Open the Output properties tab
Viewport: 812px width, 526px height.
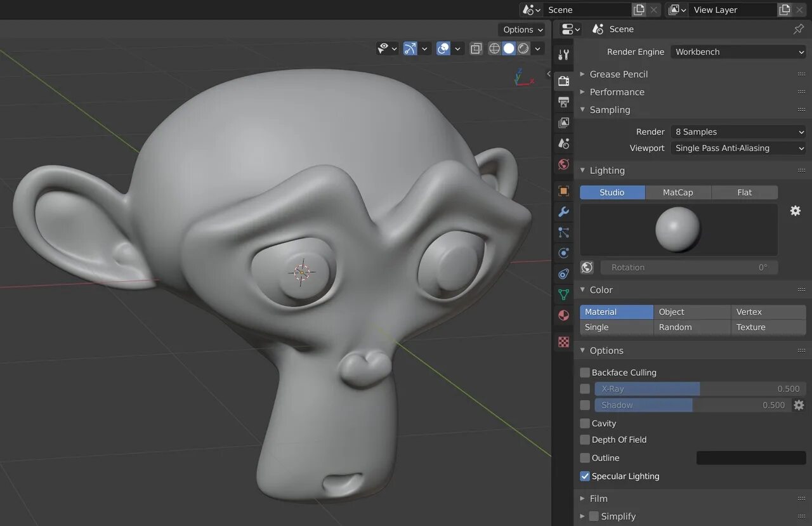click(x=563, y=102)
